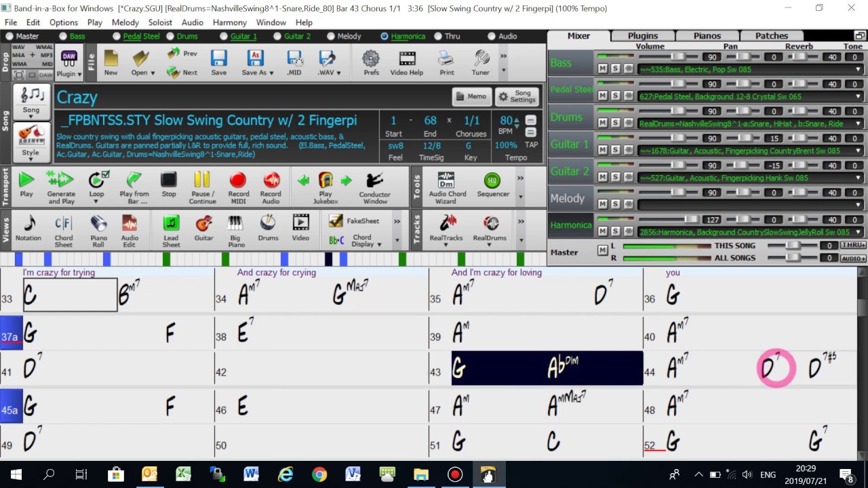Expand Chord Display dropdown
Screen dimensions: 868x488
(379, 244)
